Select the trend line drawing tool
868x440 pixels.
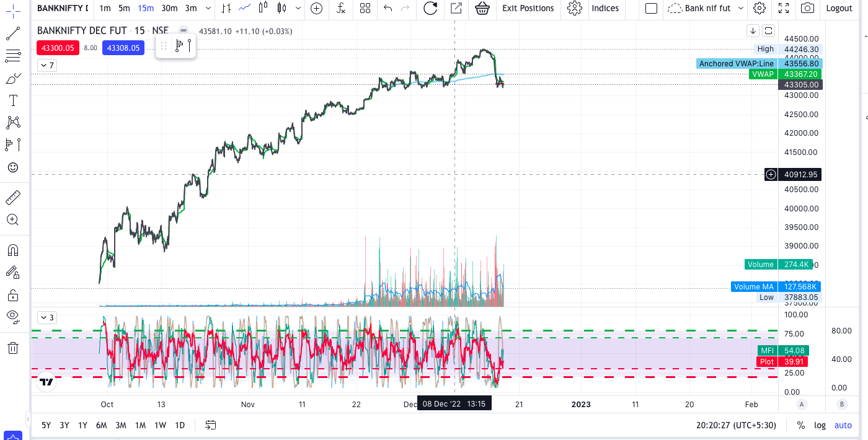(x=13, y=33)
